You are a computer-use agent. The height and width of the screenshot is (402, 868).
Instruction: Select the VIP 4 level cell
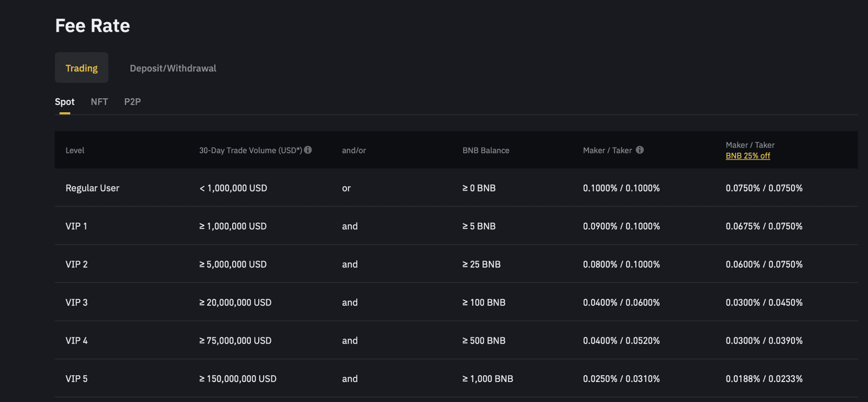[x=76, y=341]
